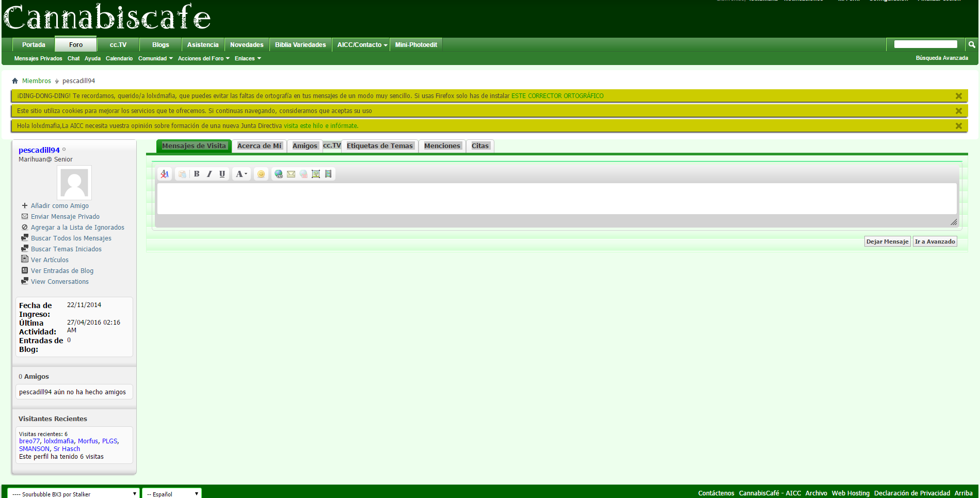Click the Miembros breadcrumb link

pos(37,81)
